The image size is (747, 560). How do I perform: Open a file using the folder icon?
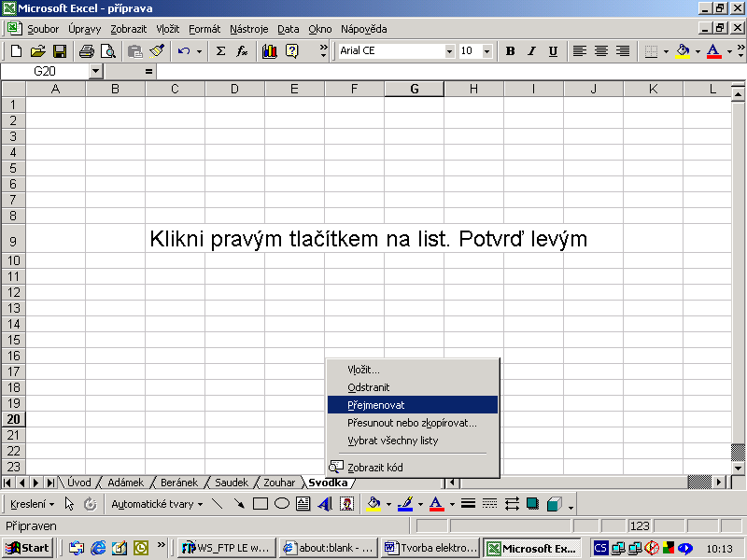(x=37, y=51)
